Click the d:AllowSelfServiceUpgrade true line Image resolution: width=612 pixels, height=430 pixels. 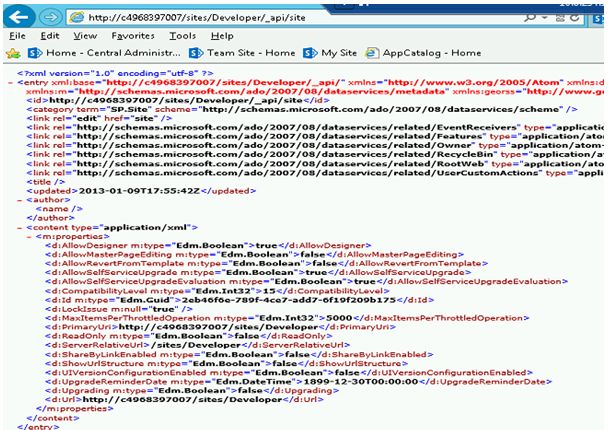point(258,273)
